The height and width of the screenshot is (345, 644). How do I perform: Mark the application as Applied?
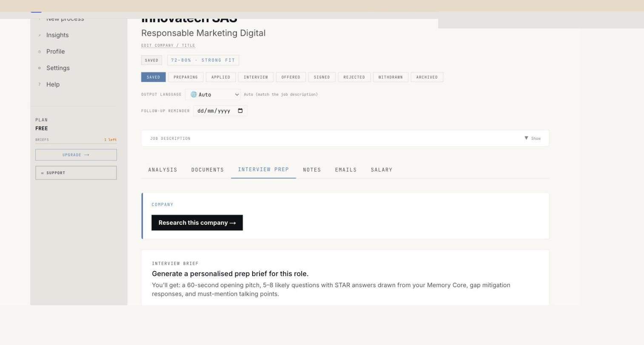coord(221,77)
